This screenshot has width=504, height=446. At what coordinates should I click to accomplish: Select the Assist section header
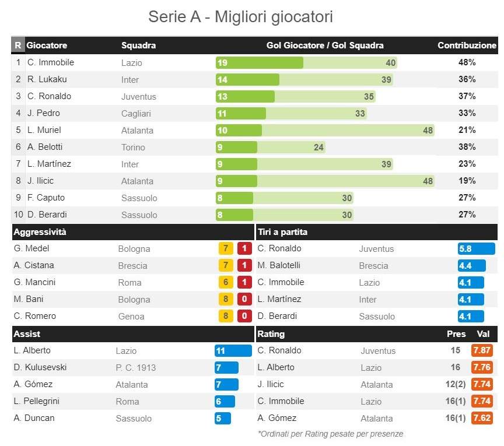(x=27, y=334)
